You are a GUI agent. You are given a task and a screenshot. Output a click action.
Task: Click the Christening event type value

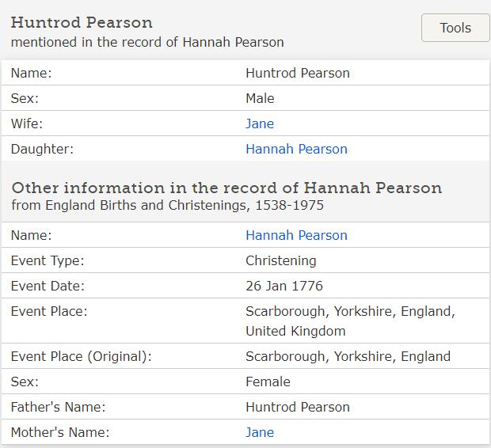280,260
